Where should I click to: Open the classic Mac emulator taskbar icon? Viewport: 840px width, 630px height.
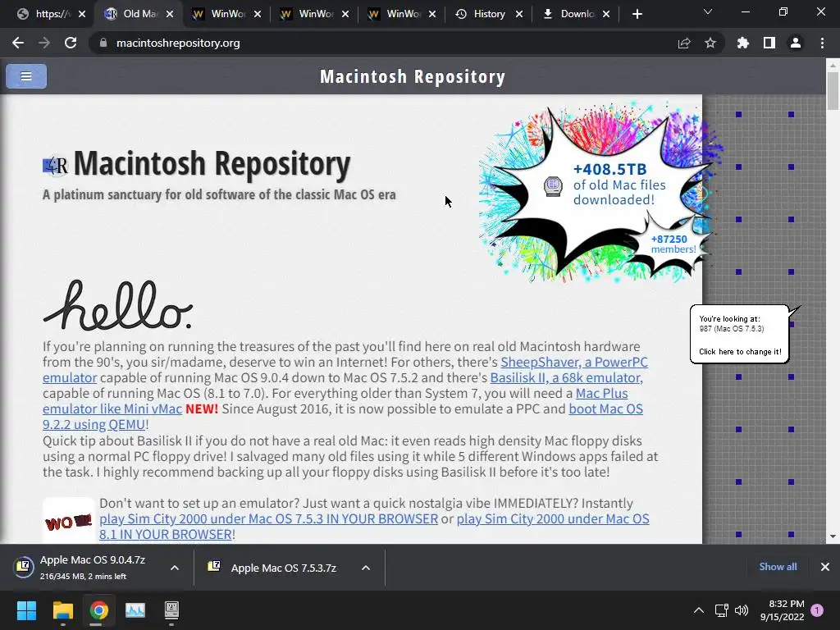click(171, 610)
